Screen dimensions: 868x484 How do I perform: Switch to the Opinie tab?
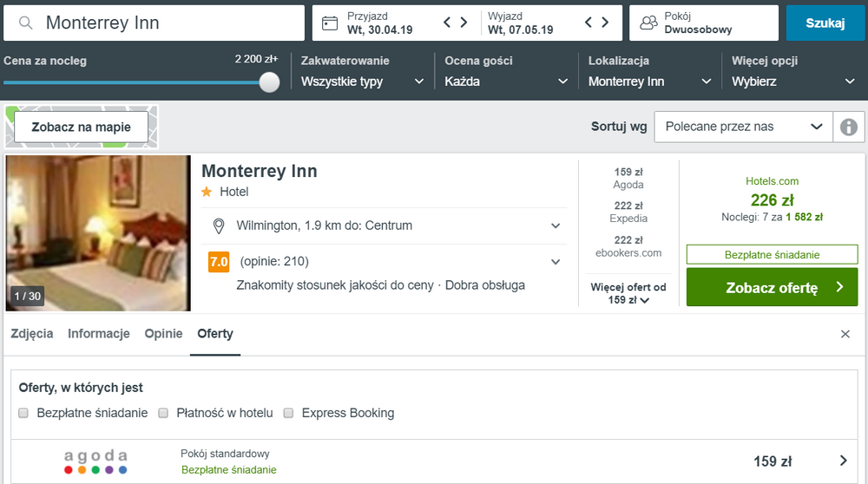tap(163, 334)
